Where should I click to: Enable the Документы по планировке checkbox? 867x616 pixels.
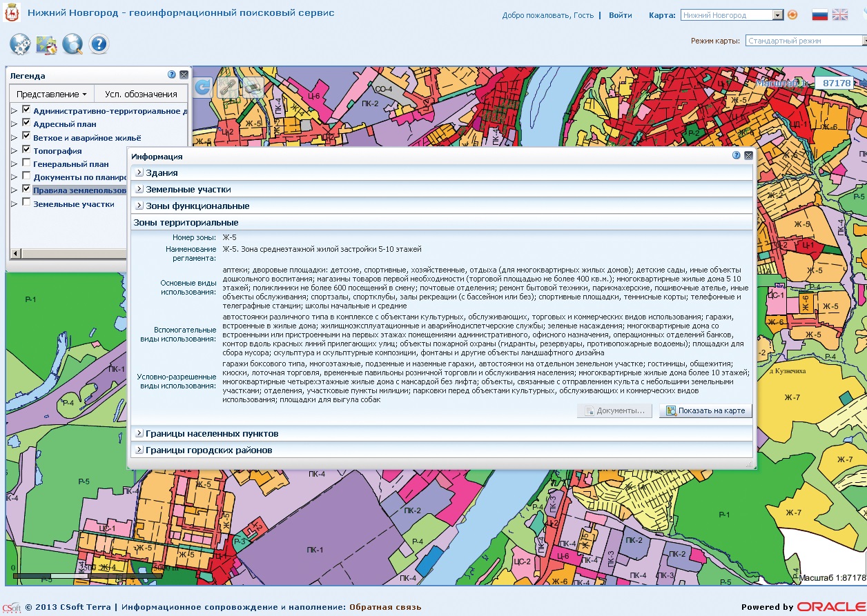(26, 177)
